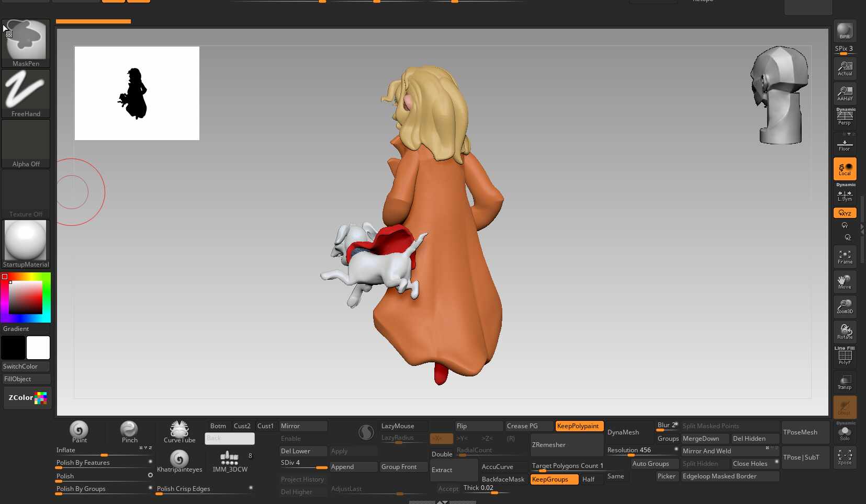Activate the Zoom3D navigation icon
Viewport: 866px width, 504px height.
pyautogui.click(x=845, y=306)
